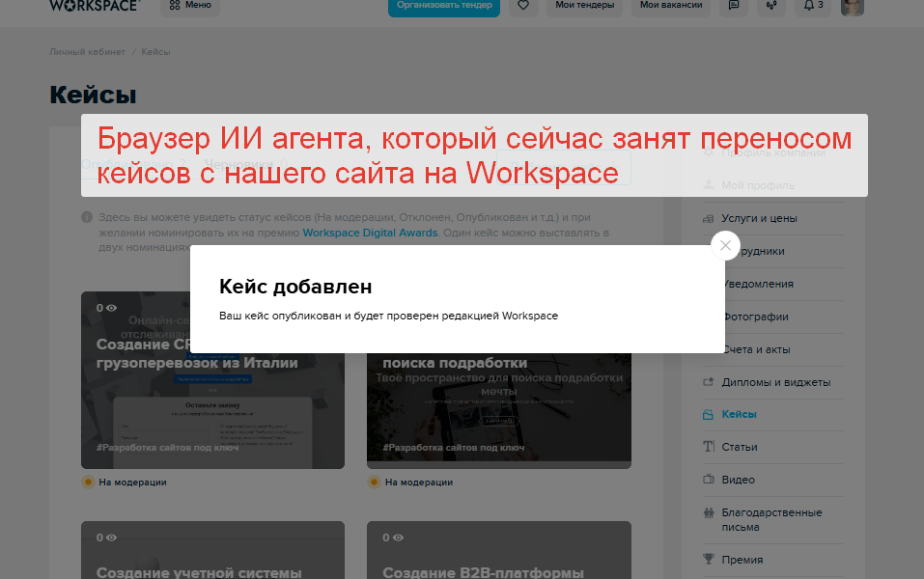Click the views eye icon on the Италии card
The width and height of the screenshot is (924, 579).
[111, 308]
